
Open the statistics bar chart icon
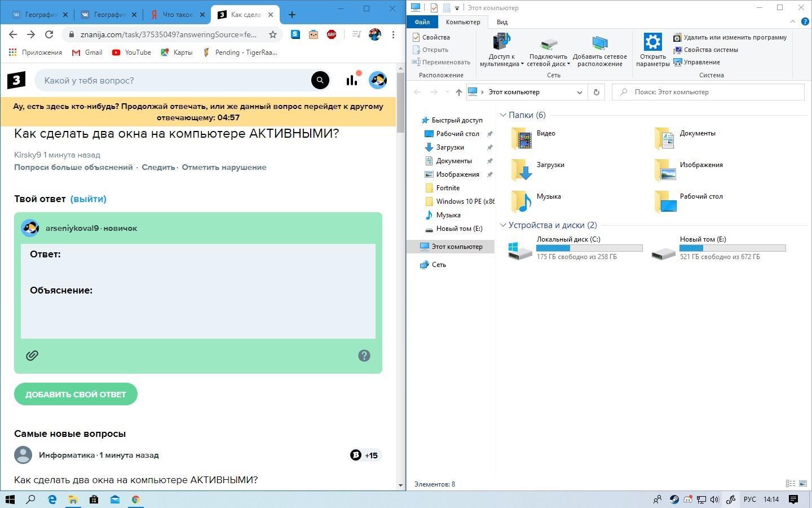pyautogui.click(x=352, y=80)
